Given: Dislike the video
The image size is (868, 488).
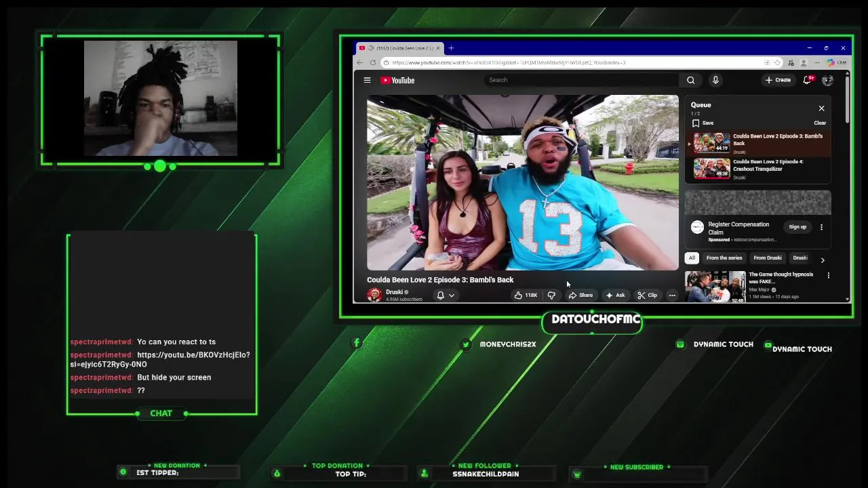Looking at the screenshot, I should pos(551,296).
